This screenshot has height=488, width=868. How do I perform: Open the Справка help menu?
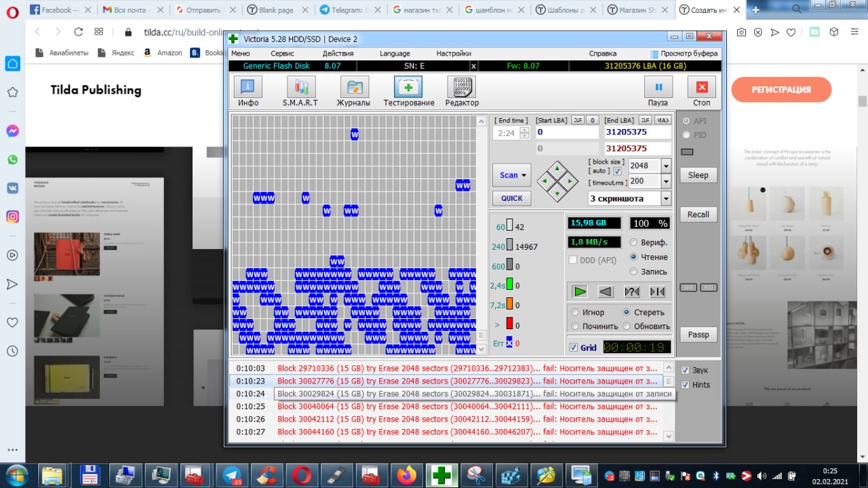(603, 54)
